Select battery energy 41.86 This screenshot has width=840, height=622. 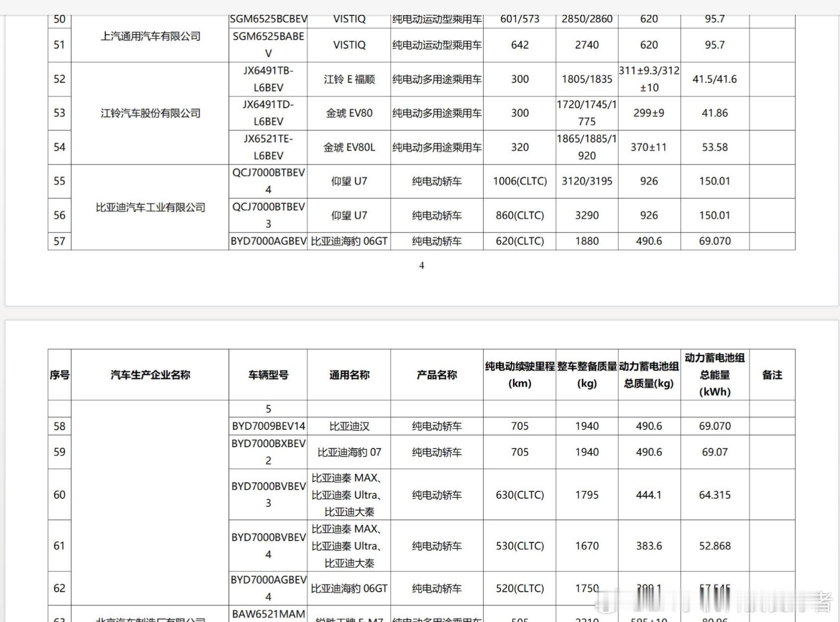point(715,113)
